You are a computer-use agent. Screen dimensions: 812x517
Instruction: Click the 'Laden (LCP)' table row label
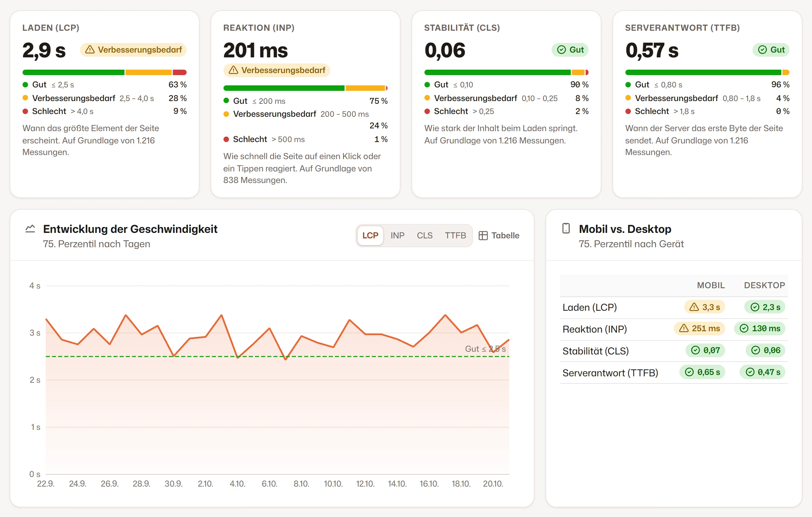(590, 307)
